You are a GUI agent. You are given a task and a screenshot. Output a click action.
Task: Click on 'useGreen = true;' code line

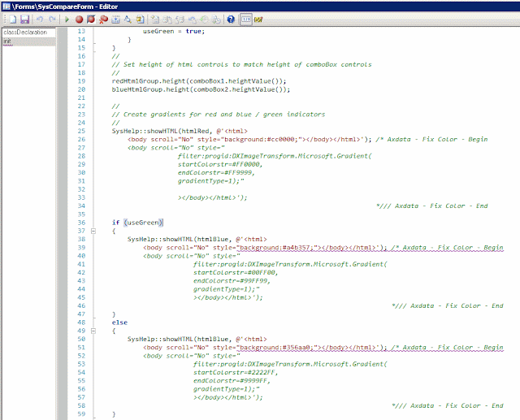tap(174, 31)
